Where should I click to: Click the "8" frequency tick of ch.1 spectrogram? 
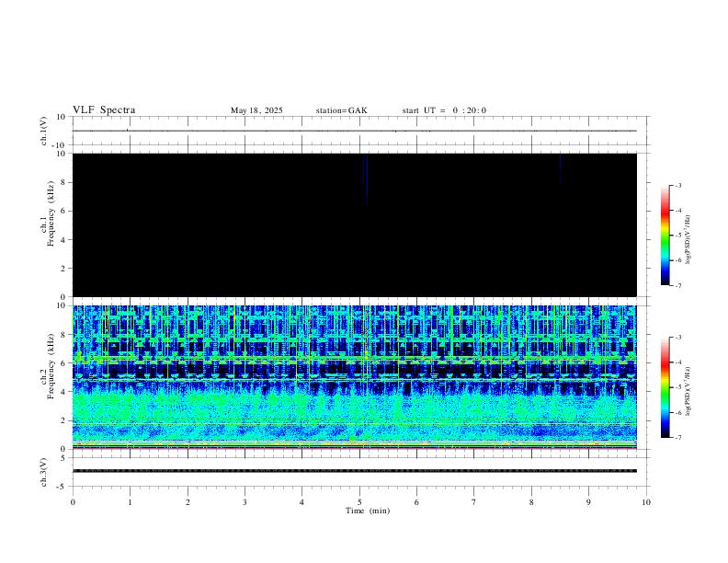pos(64,182)
